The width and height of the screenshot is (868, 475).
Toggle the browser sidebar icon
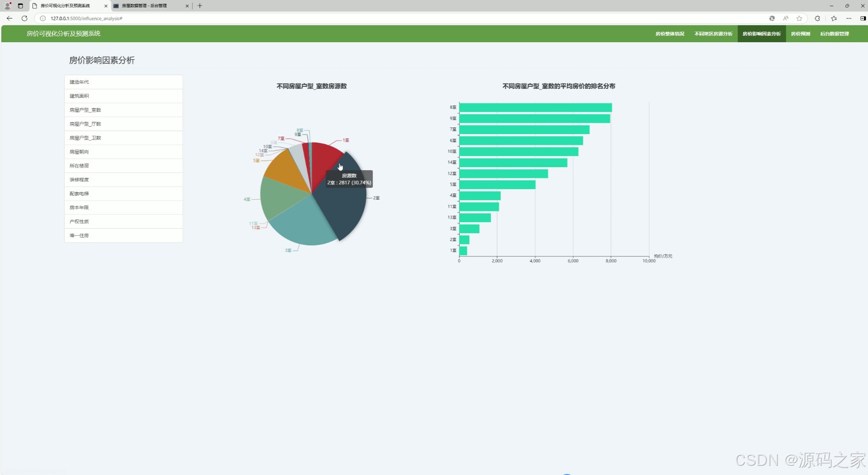coord(863,18)
